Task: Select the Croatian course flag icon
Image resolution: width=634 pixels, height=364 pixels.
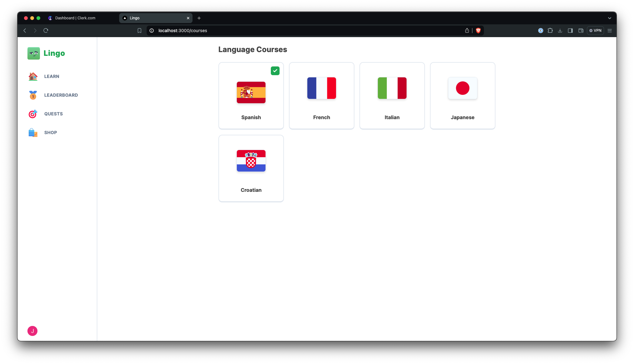Action: tap(251, 160)
